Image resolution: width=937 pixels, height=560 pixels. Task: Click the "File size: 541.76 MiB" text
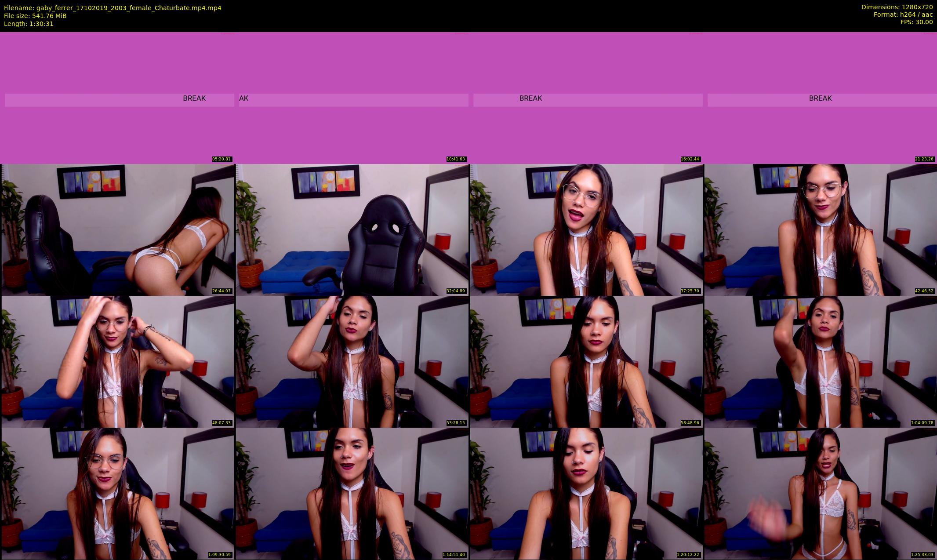pos(35,16)
